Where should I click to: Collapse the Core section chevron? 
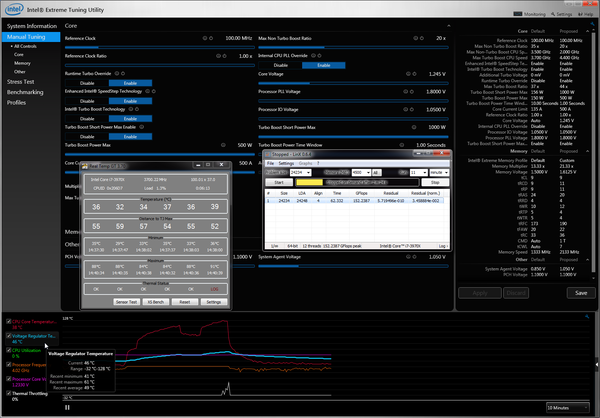448,26
